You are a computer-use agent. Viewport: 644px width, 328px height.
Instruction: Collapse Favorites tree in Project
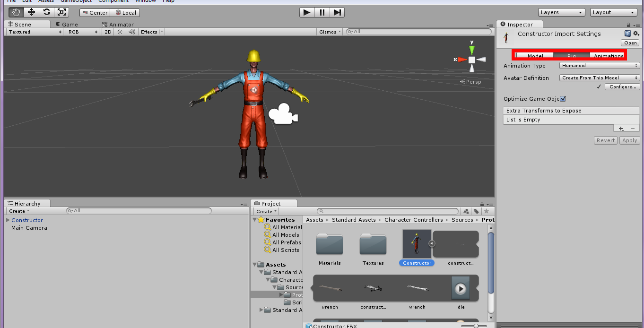click(256, 220)
